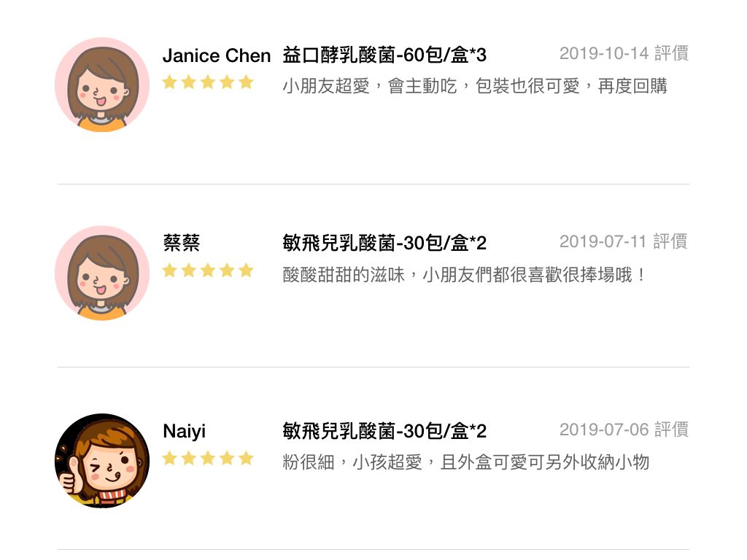
Task: Open 蔡蔡's product 敏飛兒乳酸菌-30包/盒*2
Action: coord(384,244)
